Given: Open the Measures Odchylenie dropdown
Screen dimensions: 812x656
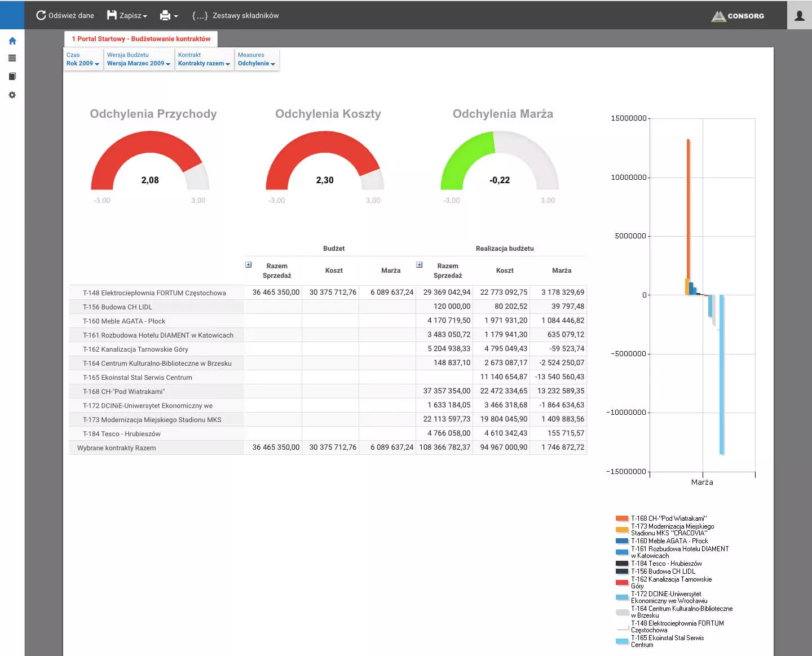Looking at the screenshot, I should point(257,59).
